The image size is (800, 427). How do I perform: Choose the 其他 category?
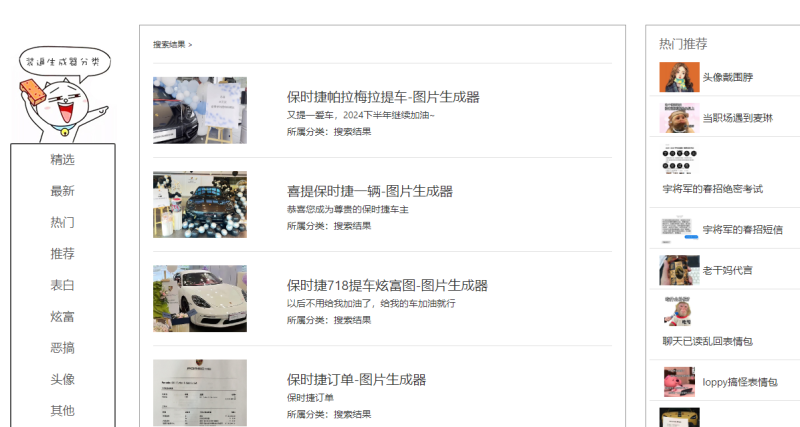[x=62, y=411]
